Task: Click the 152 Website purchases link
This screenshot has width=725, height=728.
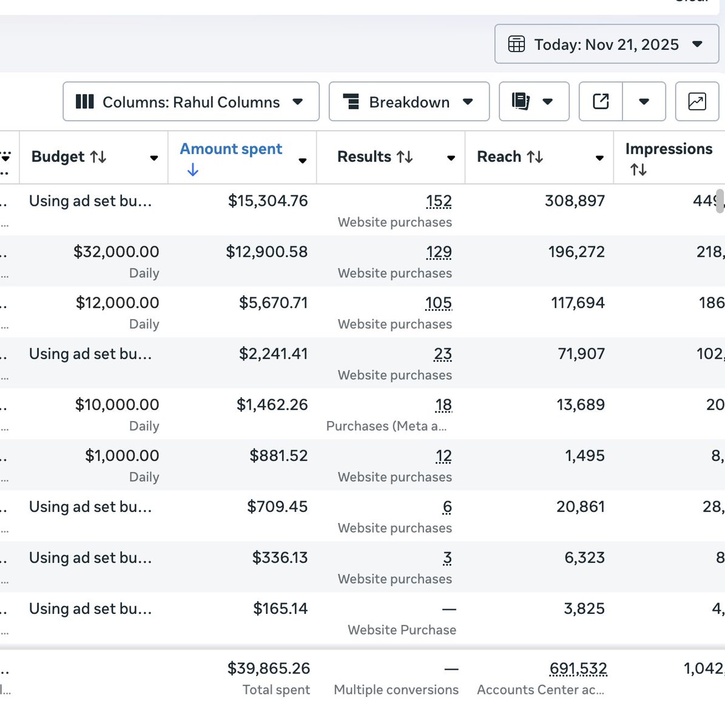Action: [x=438, y=201]
